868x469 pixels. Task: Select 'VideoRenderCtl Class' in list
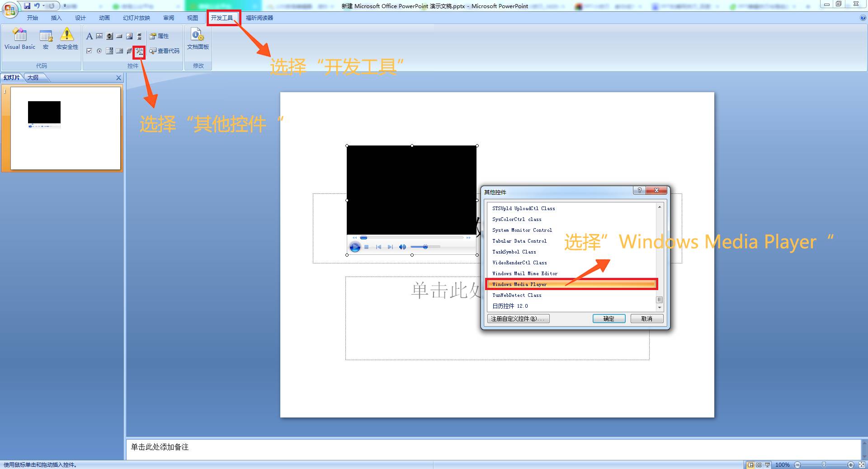tap(571, 263)
